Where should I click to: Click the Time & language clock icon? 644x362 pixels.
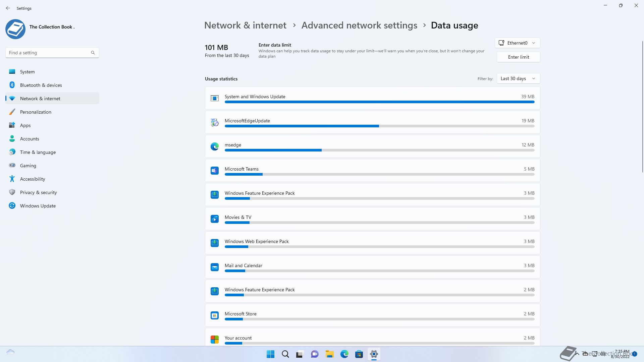12,152
